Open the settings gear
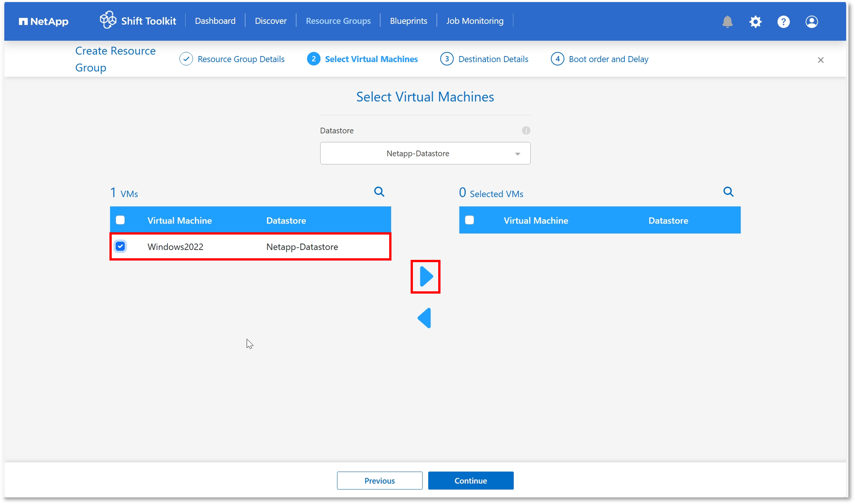 pyautogui.click(x=755, y=22)
